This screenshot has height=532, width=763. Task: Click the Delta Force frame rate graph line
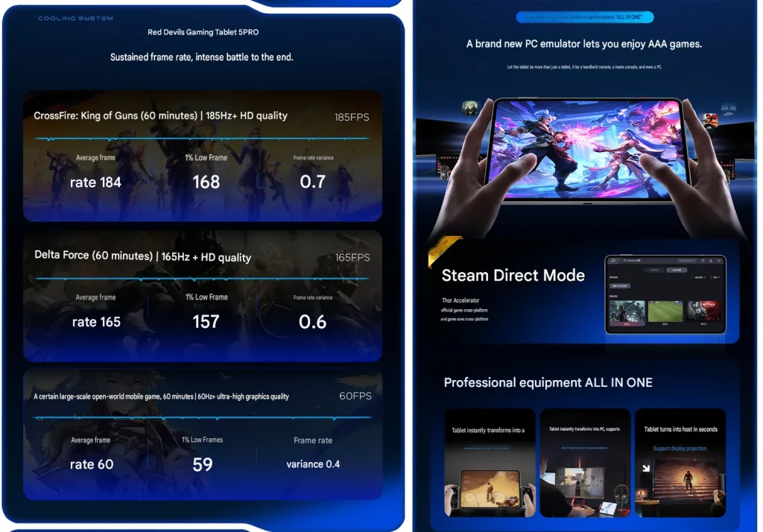(202, 279)
